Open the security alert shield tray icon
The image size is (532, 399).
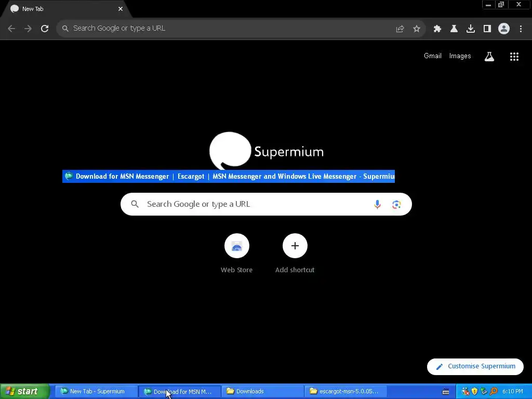click(x=475, y=392)
